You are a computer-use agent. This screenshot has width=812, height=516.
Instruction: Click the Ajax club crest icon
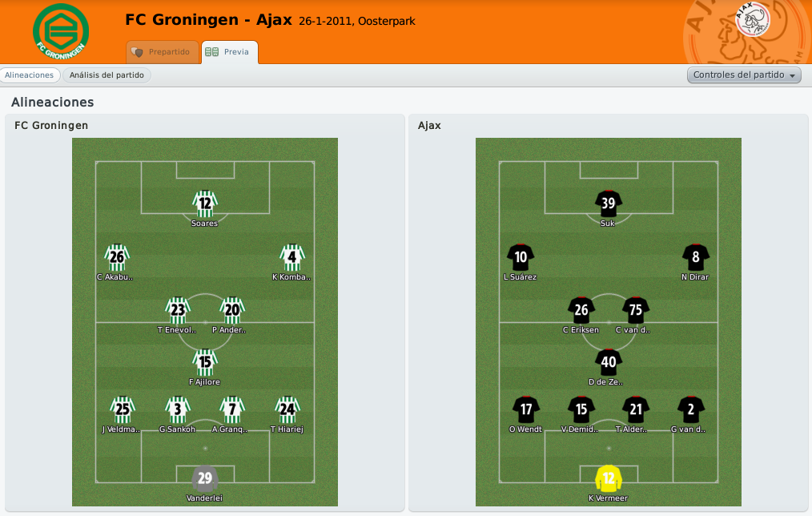click(x=753, y=19)
